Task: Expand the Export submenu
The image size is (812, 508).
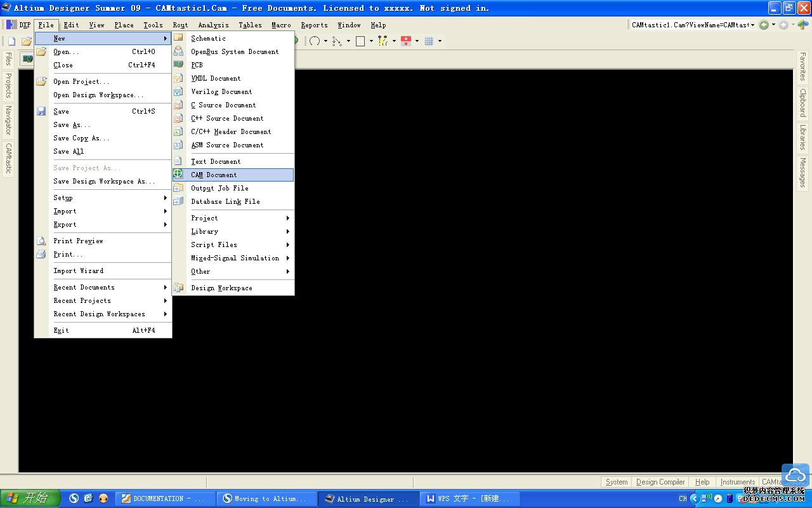Action: coord(103,224)
